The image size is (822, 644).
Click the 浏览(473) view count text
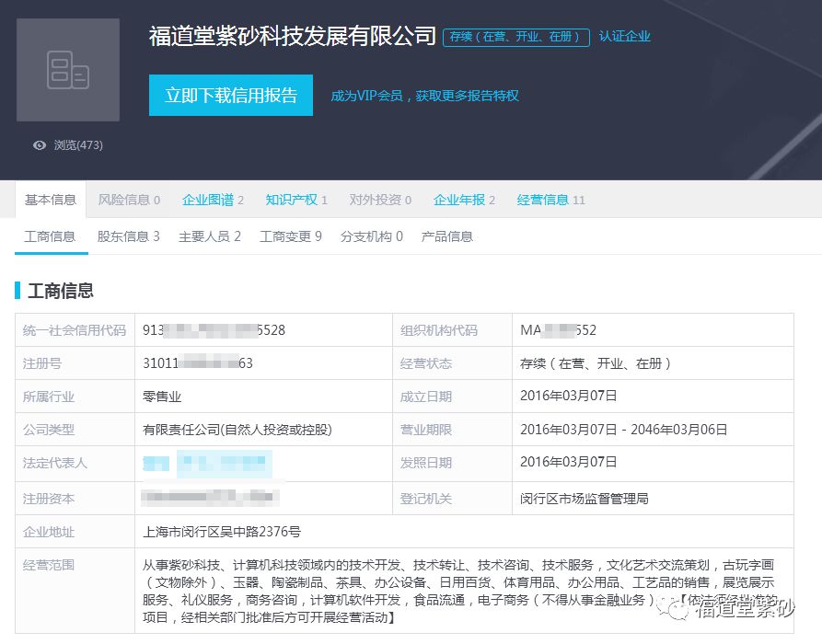pyautogui.click(x=78, y=145)
